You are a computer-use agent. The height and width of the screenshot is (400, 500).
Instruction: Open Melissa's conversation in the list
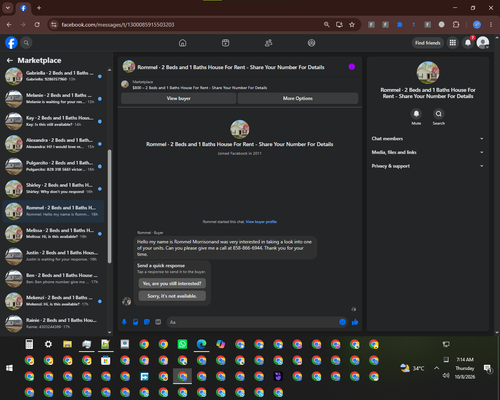point(53,233)
